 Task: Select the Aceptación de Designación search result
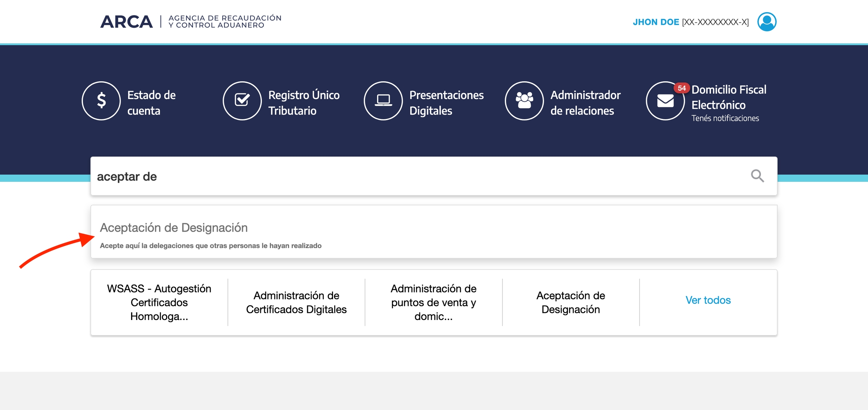click(174, 227)
